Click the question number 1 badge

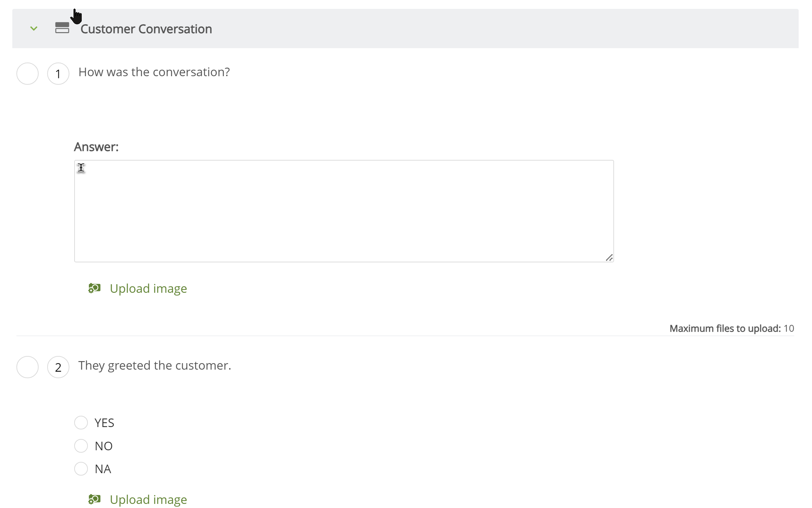coord(58,73)
